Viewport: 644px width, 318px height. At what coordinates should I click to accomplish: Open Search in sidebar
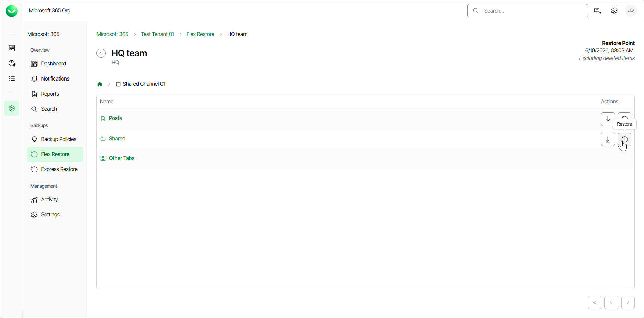tap(55, 109)
